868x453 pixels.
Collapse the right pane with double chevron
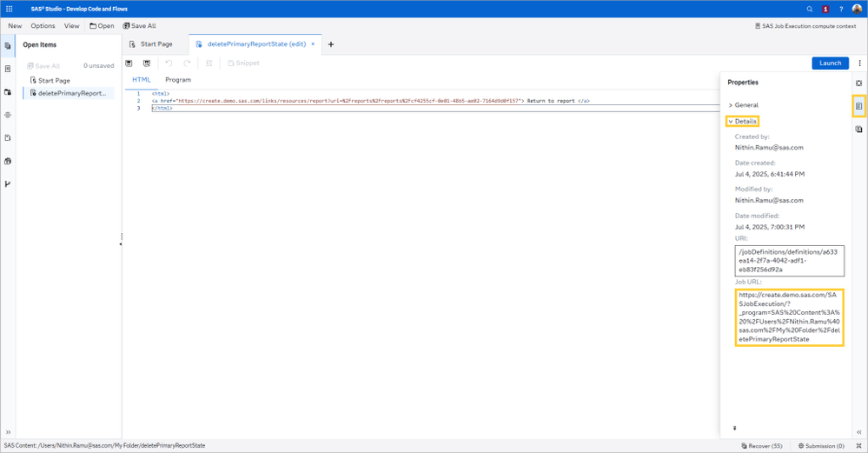[859, 432]
